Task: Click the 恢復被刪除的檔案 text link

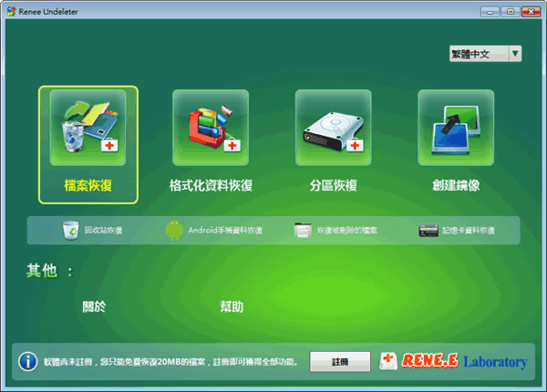Action: tap(347, 230)
